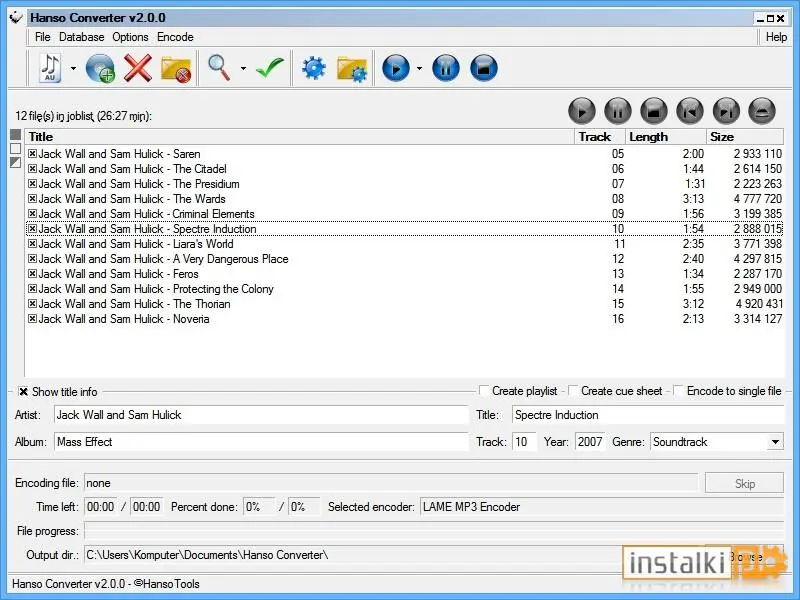Uncheck Liara's World track checkbox
The height and width of the screenshot is (600, 800).
pos(33,244)
